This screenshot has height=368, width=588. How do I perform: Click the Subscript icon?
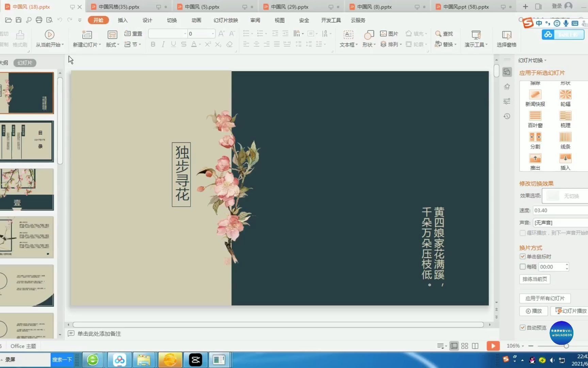pyautogui.click(x=218, y=44)
